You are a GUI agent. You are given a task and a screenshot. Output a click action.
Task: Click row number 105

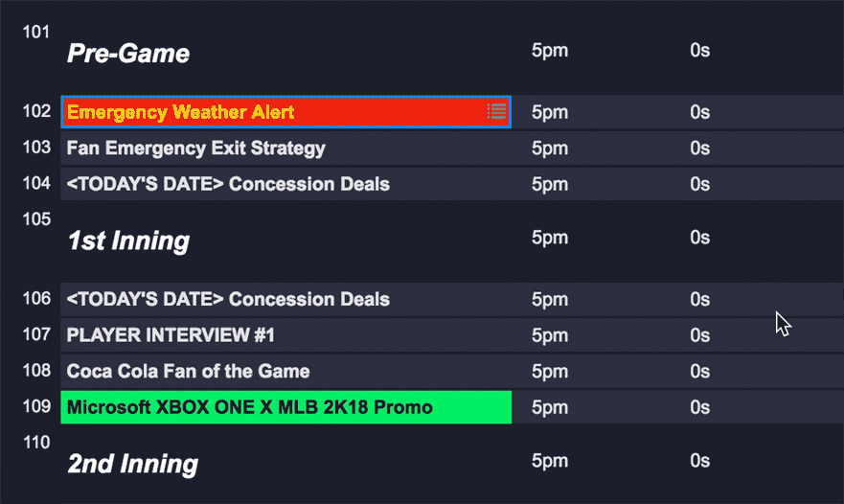point(36,219)
